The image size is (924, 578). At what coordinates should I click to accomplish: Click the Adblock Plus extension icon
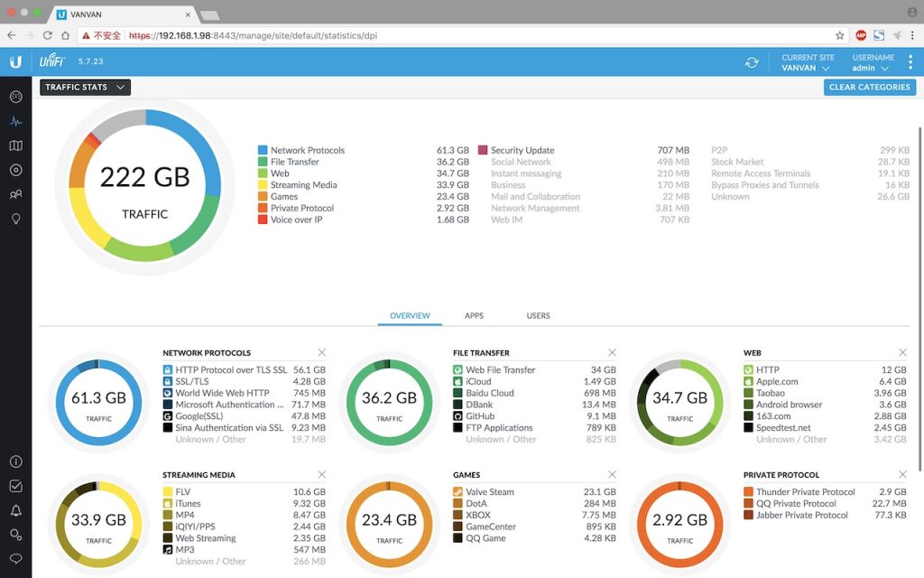[x=861, y=35]
